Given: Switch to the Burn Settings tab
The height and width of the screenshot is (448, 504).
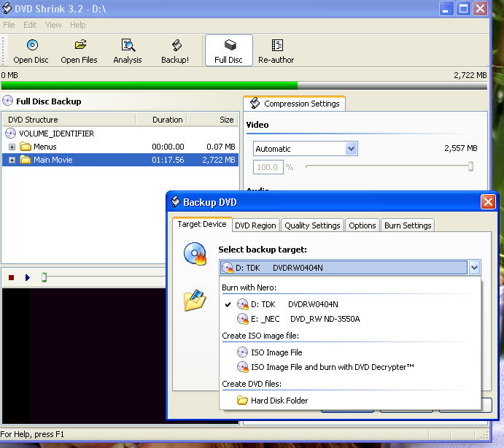Looking at the screenshot, I should click(408, 225).
